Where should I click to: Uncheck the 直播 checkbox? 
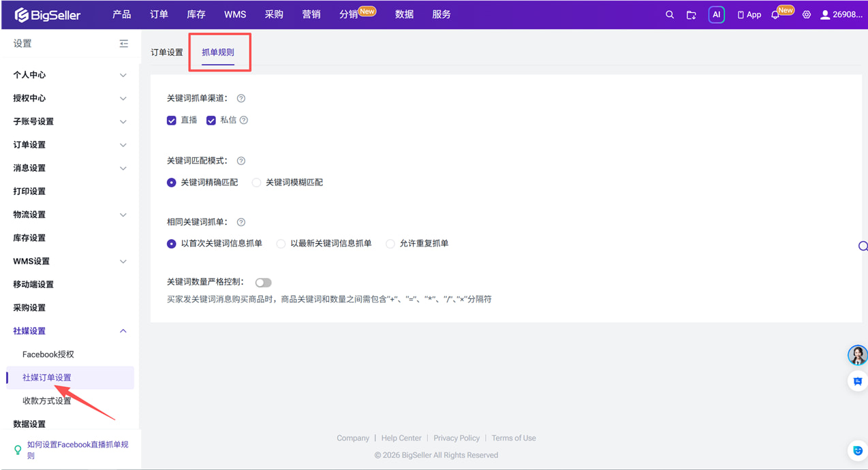pos(172,121)
